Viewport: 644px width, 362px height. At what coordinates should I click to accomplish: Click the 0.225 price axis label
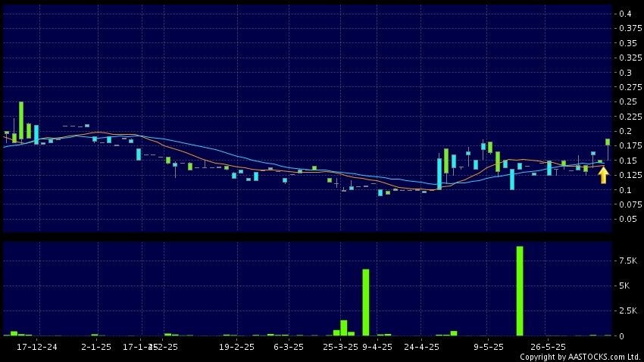630,116
